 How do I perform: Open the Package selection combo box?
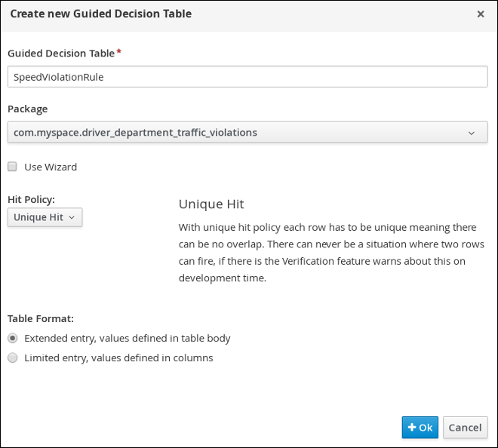coord(247,132)
